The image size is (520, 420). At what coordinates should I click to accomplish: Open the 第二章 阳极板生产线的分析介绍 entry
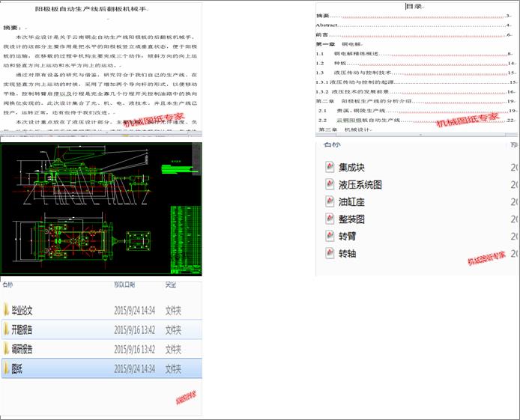point(416,101)
